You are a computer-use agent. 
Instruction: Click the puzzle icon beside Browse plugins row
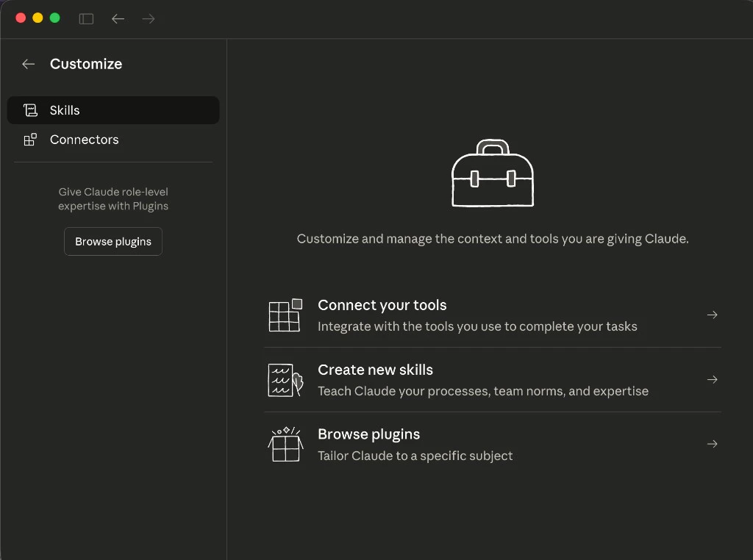coord(285,443)
